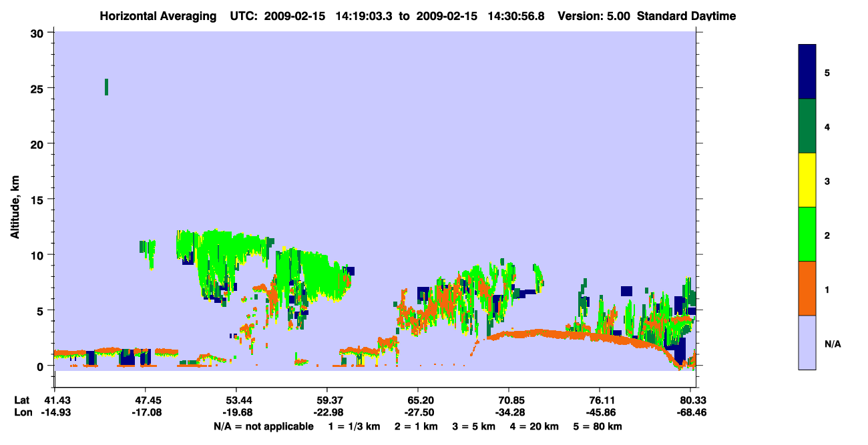868x445 pixels.
Task: Click 'Version: 5.00' in the title
Action: coord(596,16)
